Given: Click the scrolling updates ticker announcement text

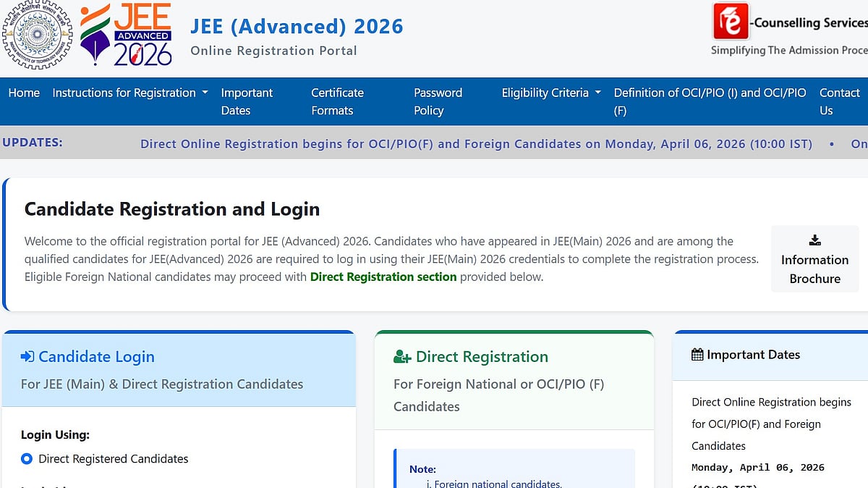Looking at the screenshot, I should point(476,144).
